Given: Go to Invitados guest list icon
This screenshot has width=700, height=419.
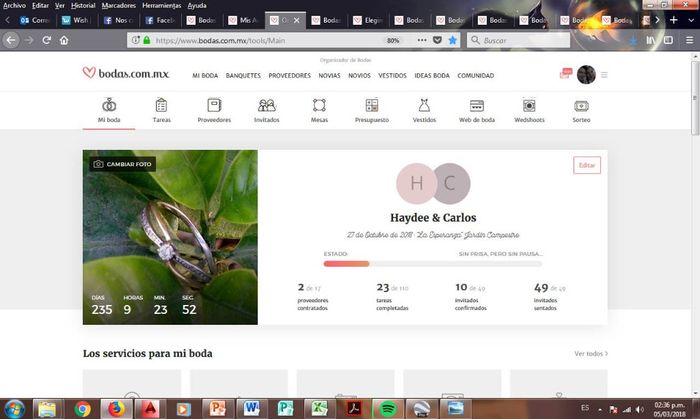Looking at the screenshot, I should point(267,105).
